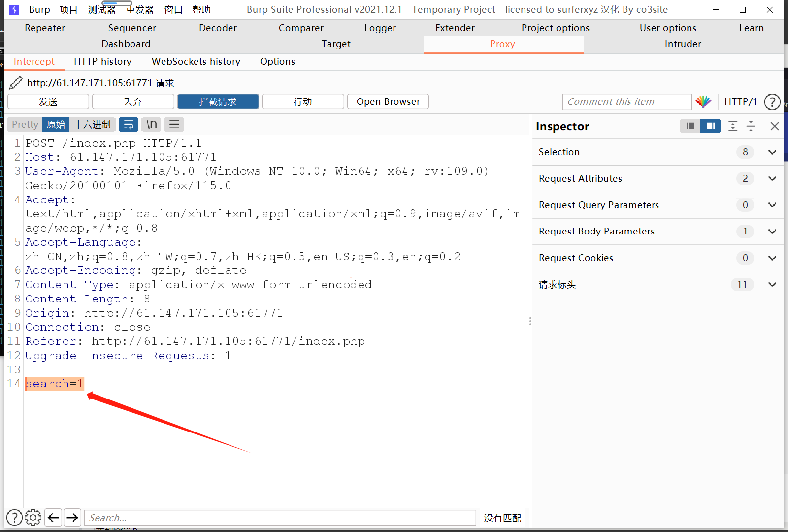The height and width of the screenshot is (532, 788).
Task: Open search settings gear icon
Action: click(x=33, y=518)
